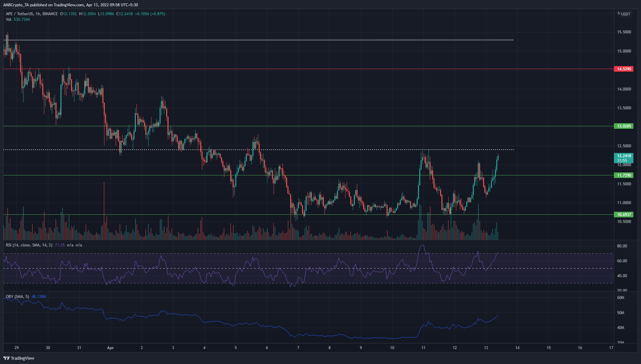Click the 10.6937 price level label
Image resolution: width=641 pixels, height=364 pixels.
[x=624, y=215]
